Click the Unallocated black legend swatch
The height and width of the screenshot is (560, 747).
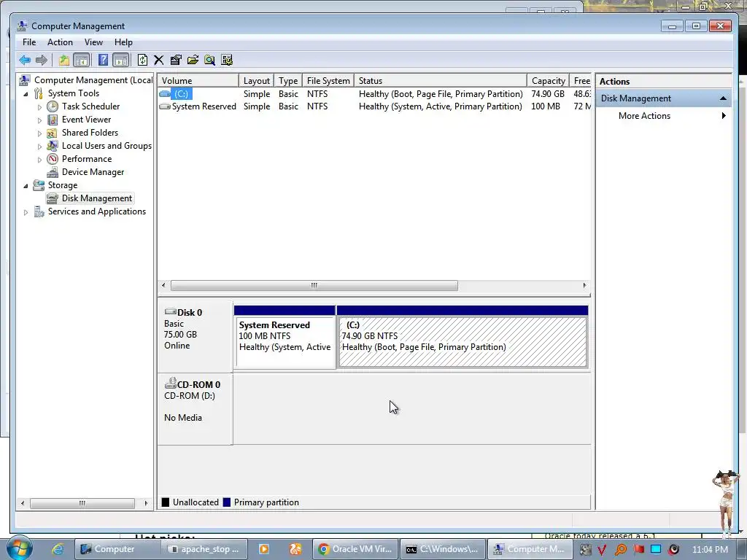tap(166, 502)
